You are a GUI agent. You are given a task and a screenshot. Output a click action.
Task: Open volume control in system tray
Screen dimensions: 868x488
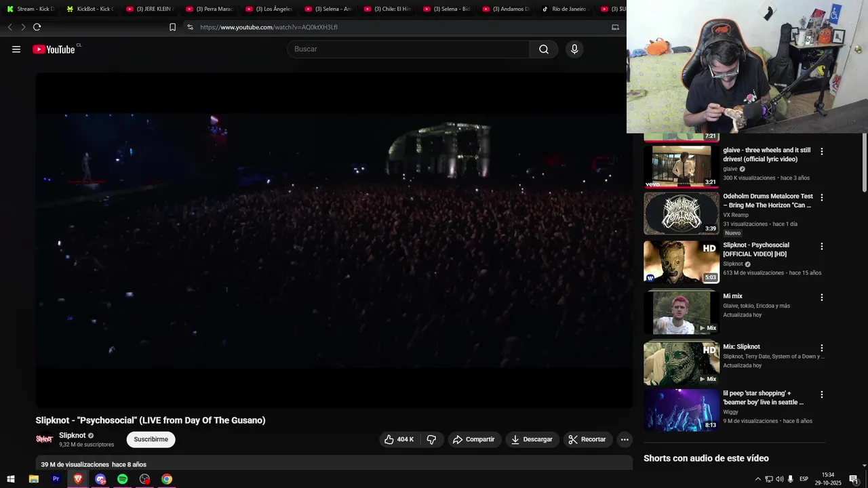coord(779,479)
